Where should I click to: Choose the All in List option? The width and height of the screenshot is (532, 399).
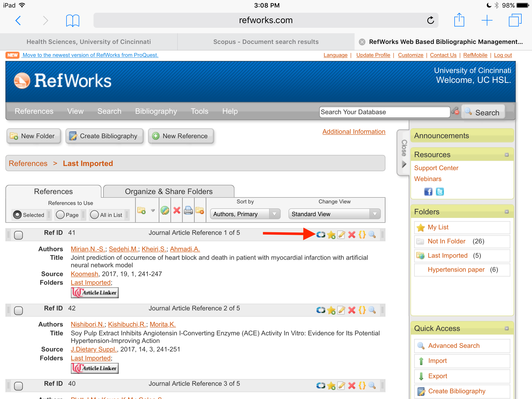click(94, 215)
